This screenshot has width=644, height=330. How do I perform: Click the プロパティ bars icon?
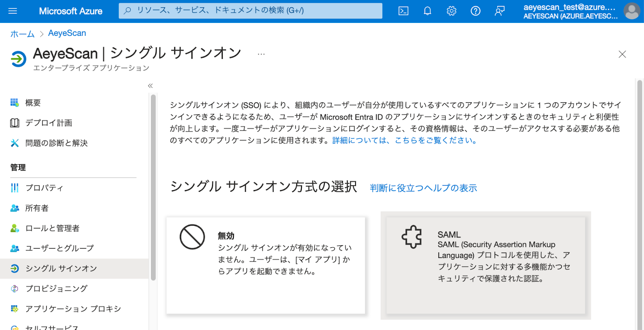point(14,188)
